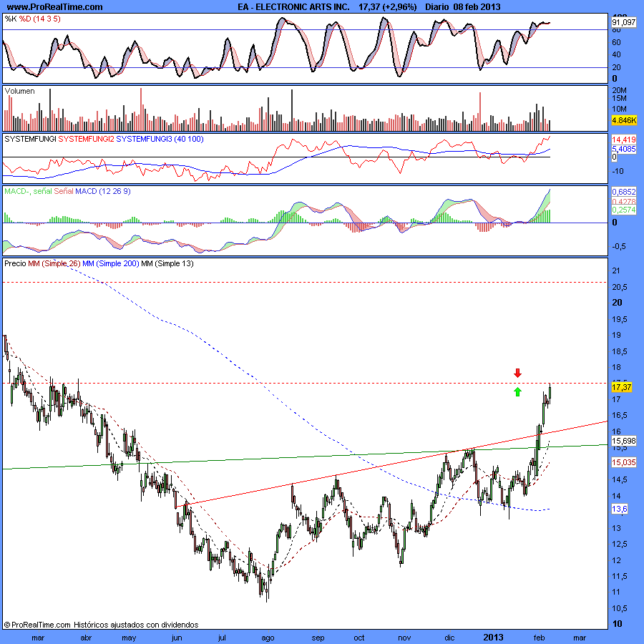The width and height of the screenshot is (644, 644).
Task: Select the Precio label in price panel
Action: pos(15,263)
